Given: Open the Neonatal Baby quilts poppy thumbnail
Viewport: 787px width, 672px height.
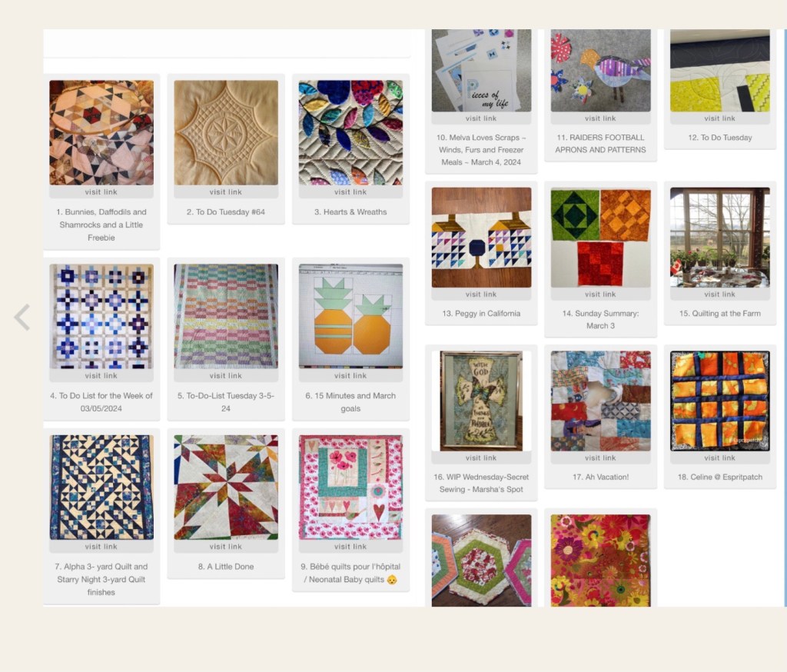Looking at the screenshot, I should coord(350,487).
